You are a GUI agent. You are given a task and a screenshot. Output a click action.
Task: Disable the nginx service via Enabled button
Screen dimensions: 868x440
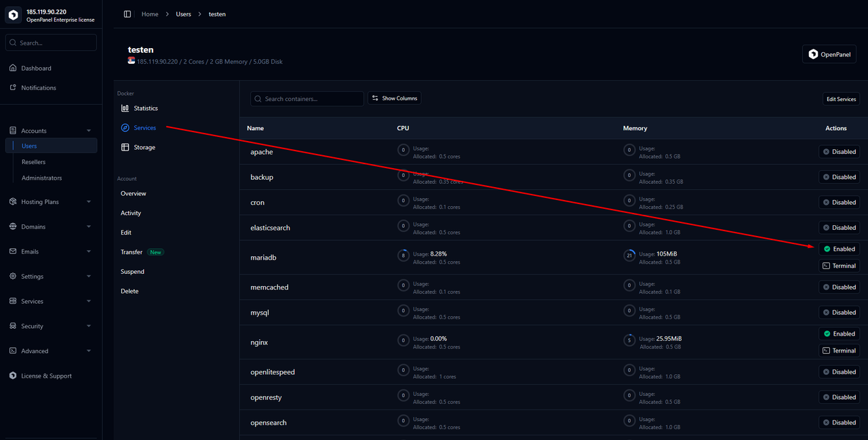point(839,334)
